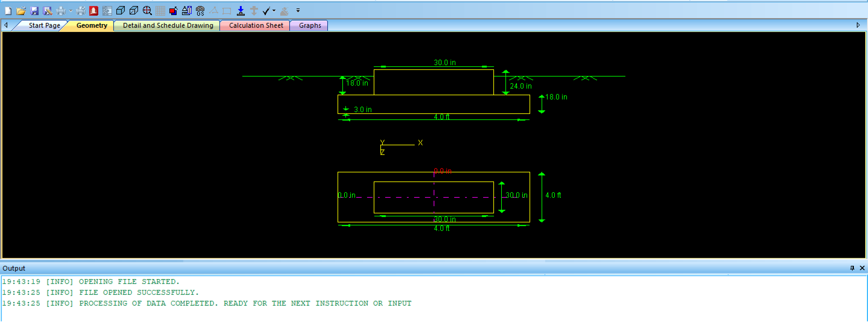Click the greyed triangle shape icon
This screenshot has height=322, width=868.
[214, 11]
